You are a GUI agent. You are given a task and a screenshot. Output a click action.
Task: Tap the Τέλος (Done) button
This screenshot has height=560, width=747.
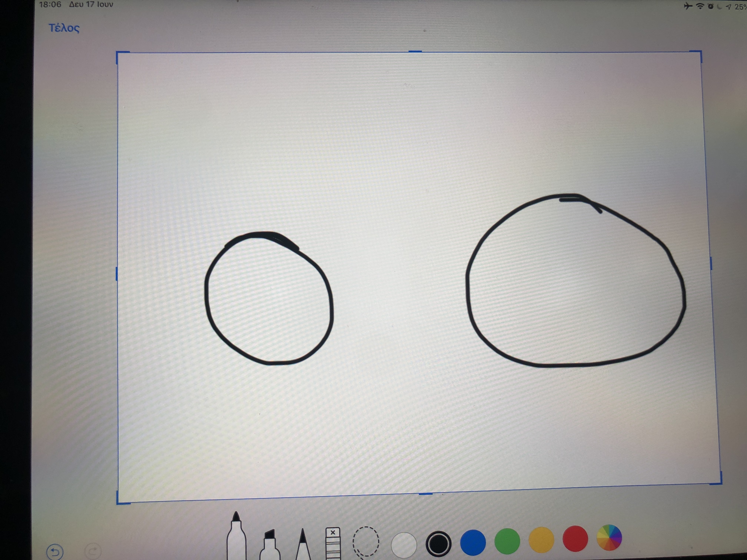point(64,28)
